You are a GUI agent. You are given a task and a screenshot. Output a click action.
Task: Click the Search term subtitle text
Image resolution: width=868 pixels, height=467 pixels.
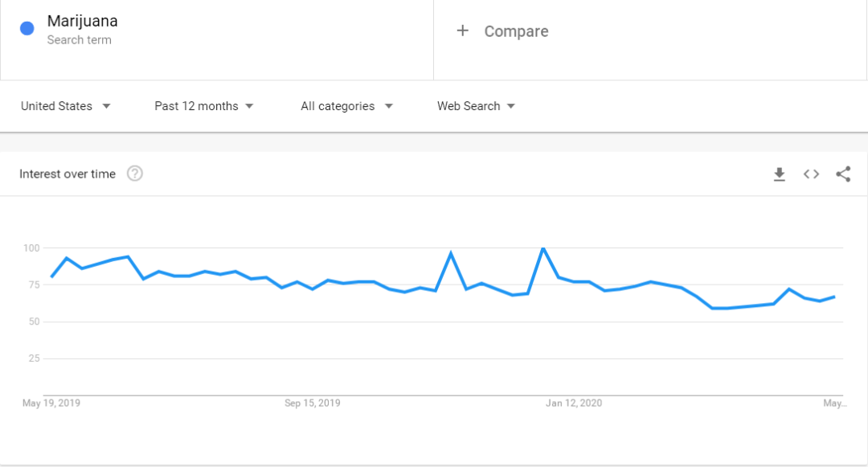pyautogui.click(x=79, y=40)
